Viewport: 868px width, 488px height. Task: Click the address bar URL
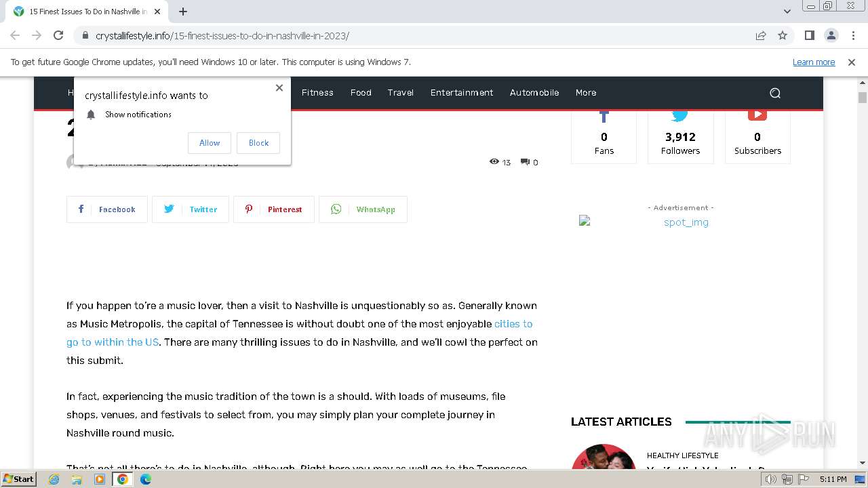pyautogui.click(x=222, y=35)
